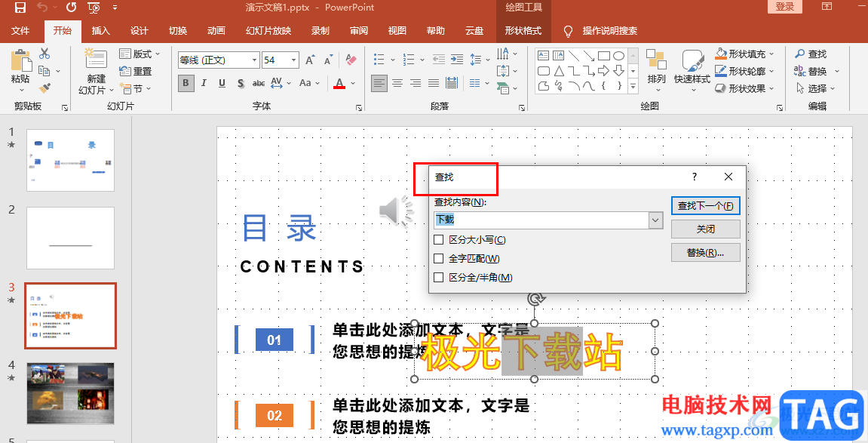Image resolution: width=868 pixels, height=443 pixels.
Task: Apply the red font color
Action: click(340, 83)
